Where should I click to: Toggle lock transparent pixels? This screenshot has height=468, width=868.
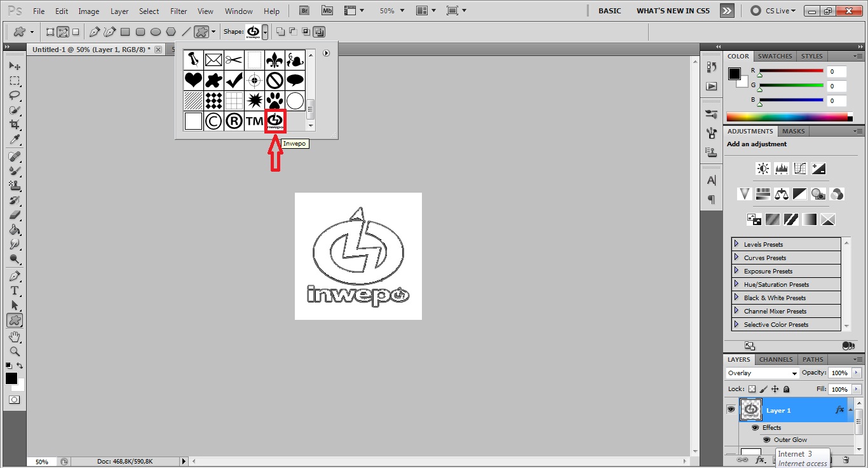coord(752,389)
